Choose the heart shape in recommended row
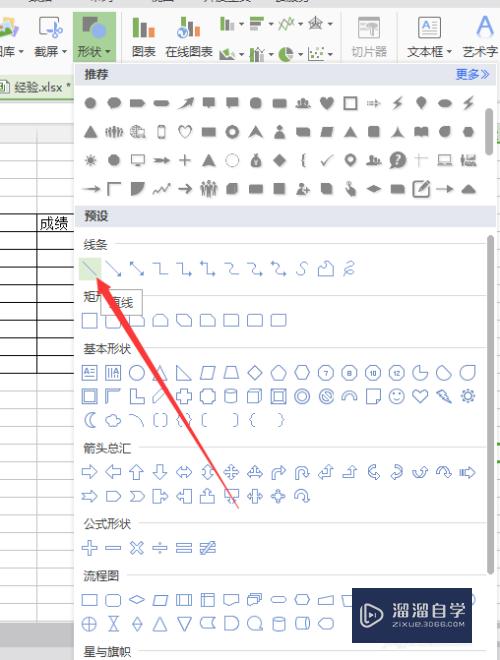500x660 pixels. coord(327,103)
